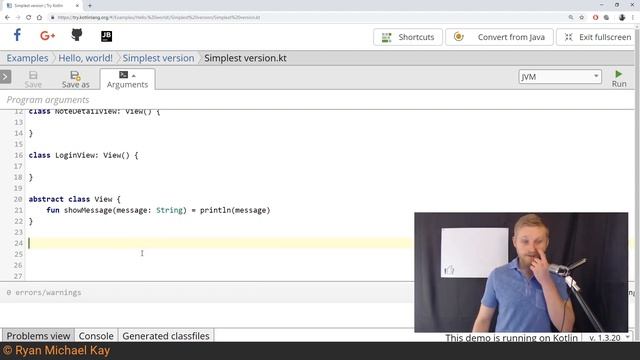Switch to the Problems view tab
Image resolution: width=640 pixels, height=360 pixels.
click(38, 336)
